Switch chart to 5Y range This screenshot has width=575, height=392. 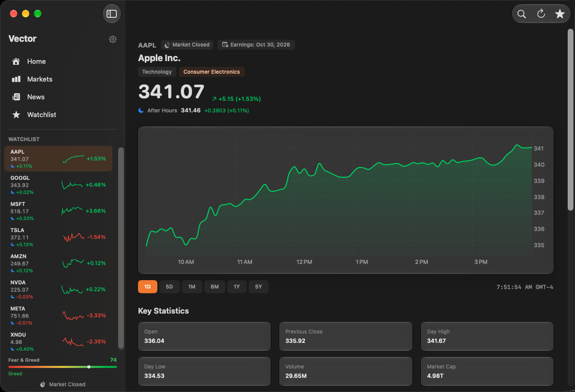(x=259, y=287)
